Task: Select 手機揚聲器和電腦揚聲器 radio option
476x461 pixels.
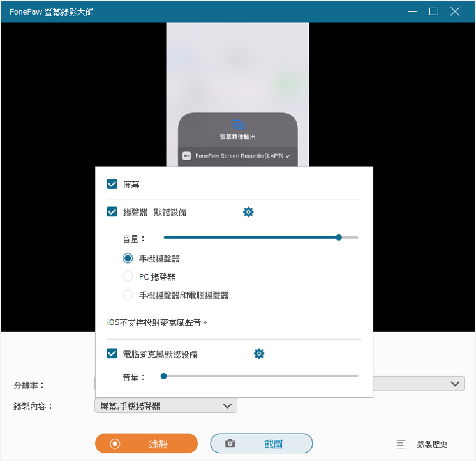Action: [x=128, y=295]
